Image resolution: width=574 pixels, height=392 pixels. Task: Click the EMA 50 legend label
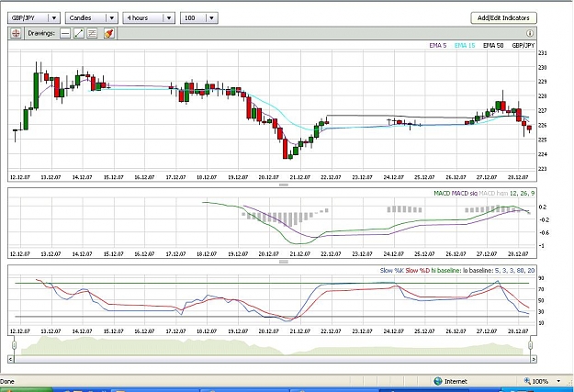click(493, 45)
